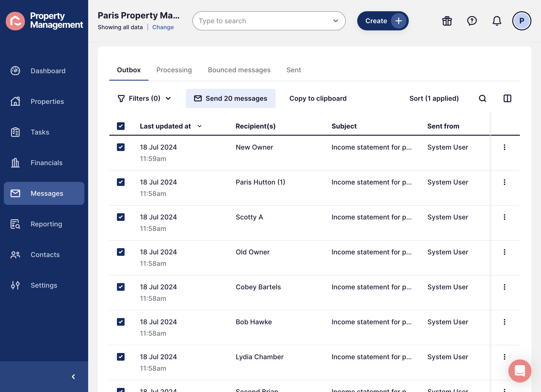
Task: Open the Sent tab
Action: coord(294,70)
